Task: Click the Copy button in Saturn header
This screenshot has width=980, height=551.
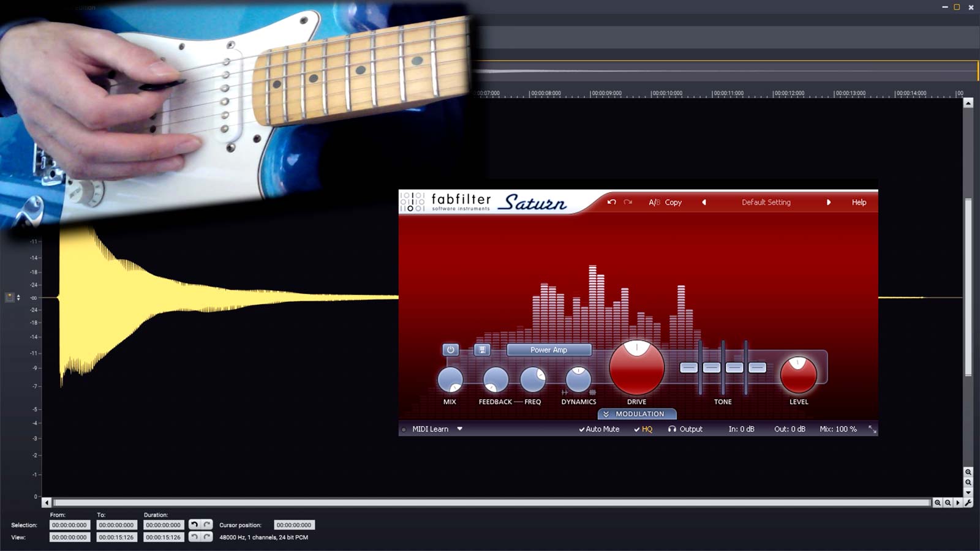Action: (673, 202)
